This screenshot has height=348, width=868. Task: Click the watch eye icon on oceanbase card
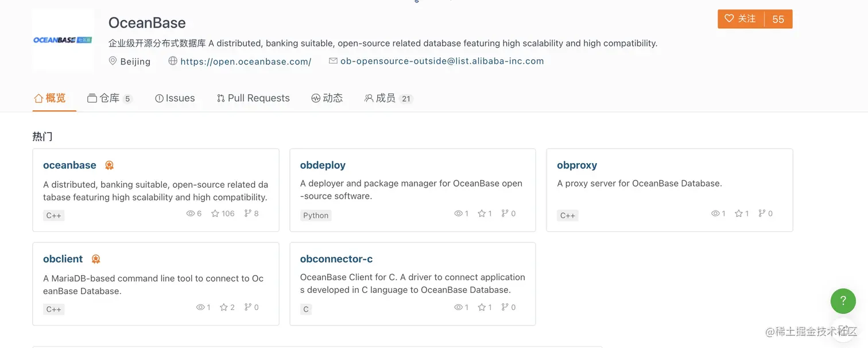(x=191, y=214)
